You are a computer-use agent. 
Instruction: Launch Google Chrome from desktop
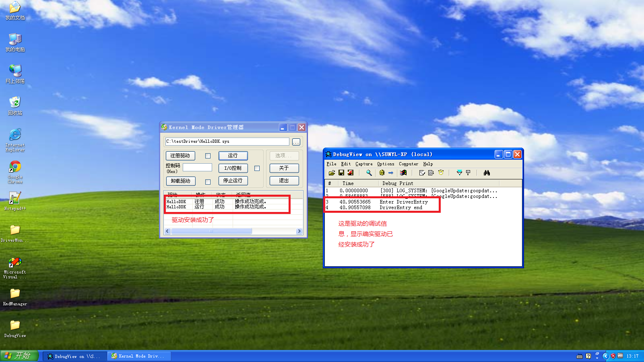[15, 172]
